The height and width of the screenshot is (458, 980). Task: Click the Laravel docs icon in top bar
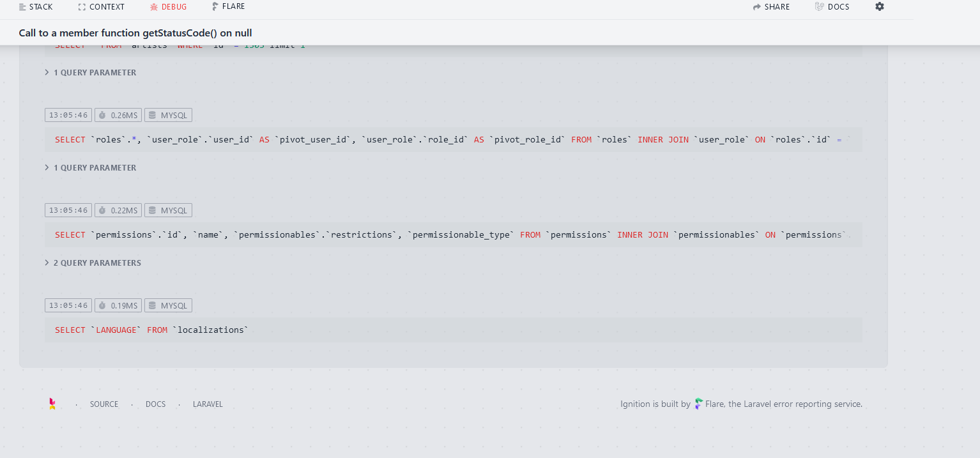820,7
